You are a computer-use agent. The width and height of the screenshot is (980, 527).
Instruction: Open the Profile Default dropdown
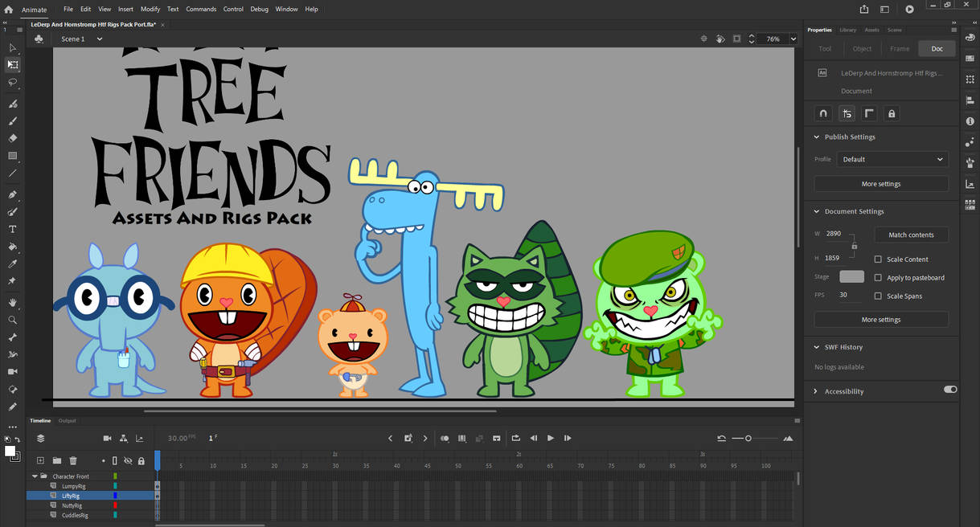pyautogui.click(x=892, y=159)
